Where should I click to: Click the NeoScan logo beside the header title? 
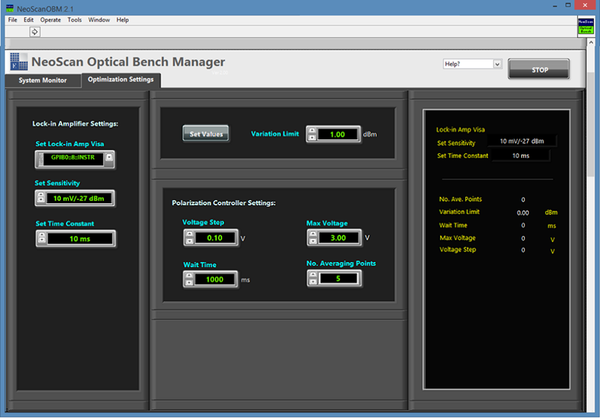19,63
